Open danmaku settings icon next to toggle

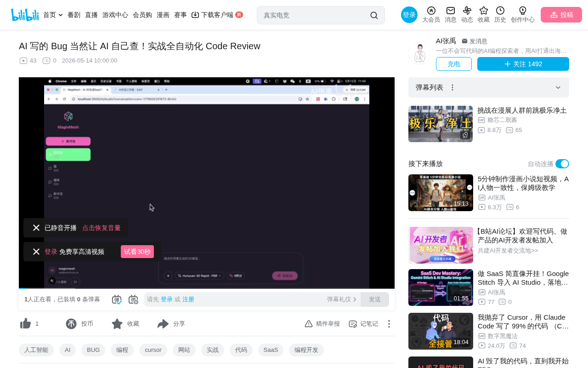point(133,299)
